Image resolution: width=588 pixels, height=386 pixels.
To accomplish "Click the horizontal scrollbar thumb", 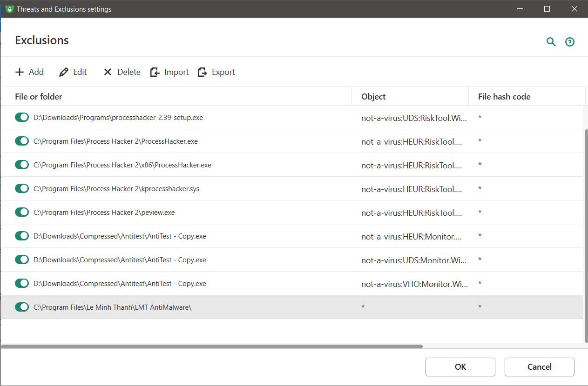I will pyautogui.click(x=212, y=346).
